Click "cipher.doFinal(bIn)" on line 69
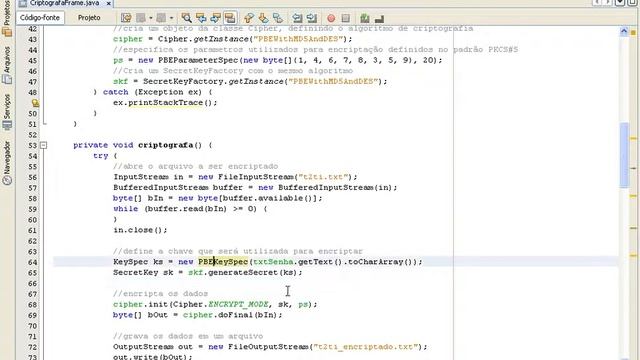 click(x=230, y=315)
